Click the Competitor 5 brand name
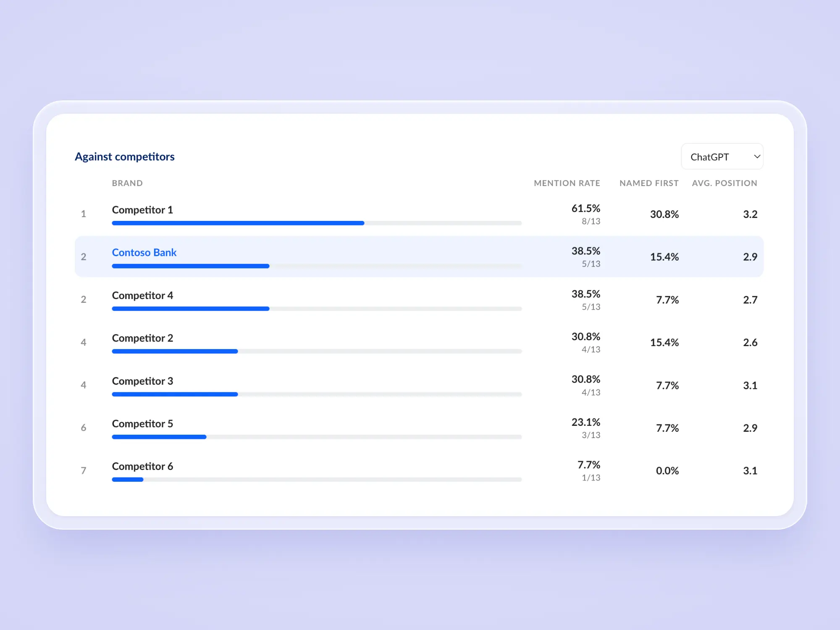The height and width of the screenshot is (630, 840). 142,424
